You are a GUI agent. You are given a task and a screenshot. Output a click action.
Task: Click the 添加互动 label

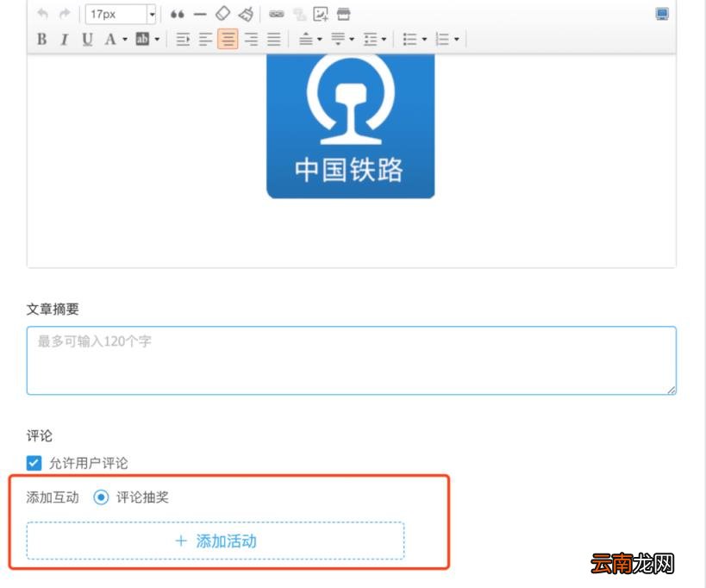pyautogui.click(x=53, y=497)
